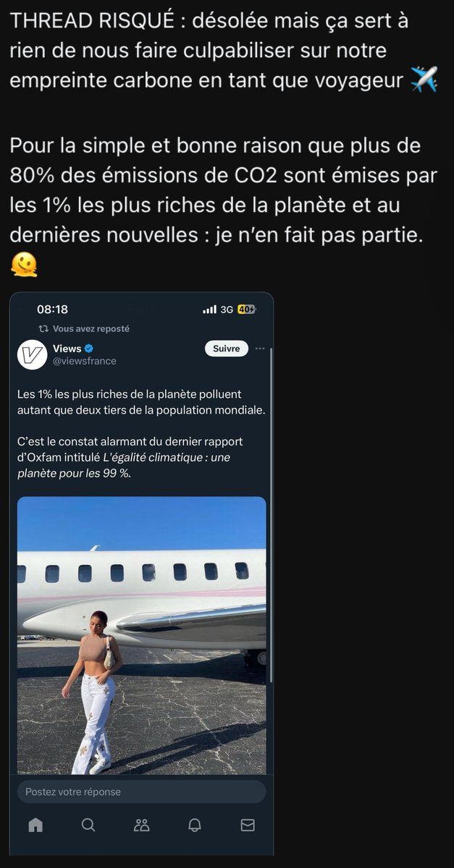This screenshot has width=454, height=868.
Task: Open the private jet photo
Action: coord(141,635)
